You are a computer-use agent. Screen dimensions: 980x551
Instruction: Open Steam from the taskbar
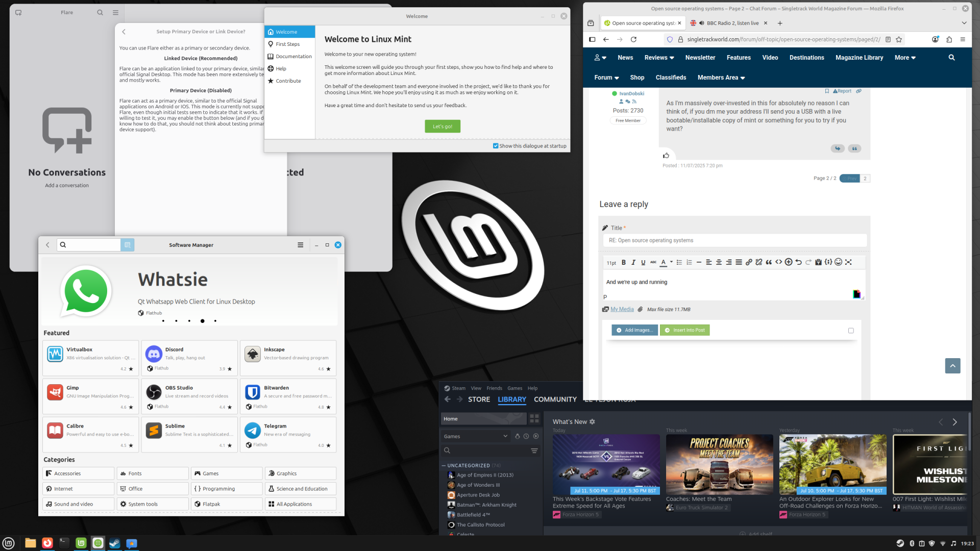[x=115, y=543]
